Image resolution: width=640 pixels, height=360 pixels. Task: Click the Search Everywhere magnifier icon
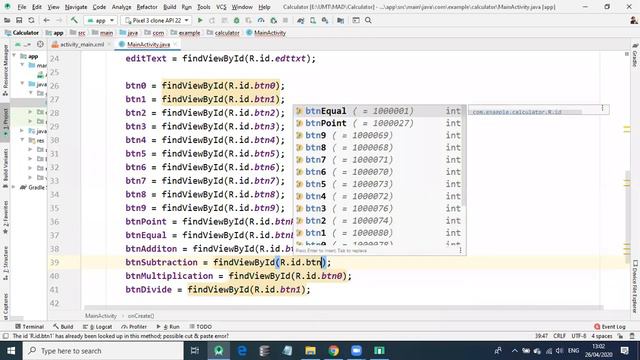tap(368, 20)
